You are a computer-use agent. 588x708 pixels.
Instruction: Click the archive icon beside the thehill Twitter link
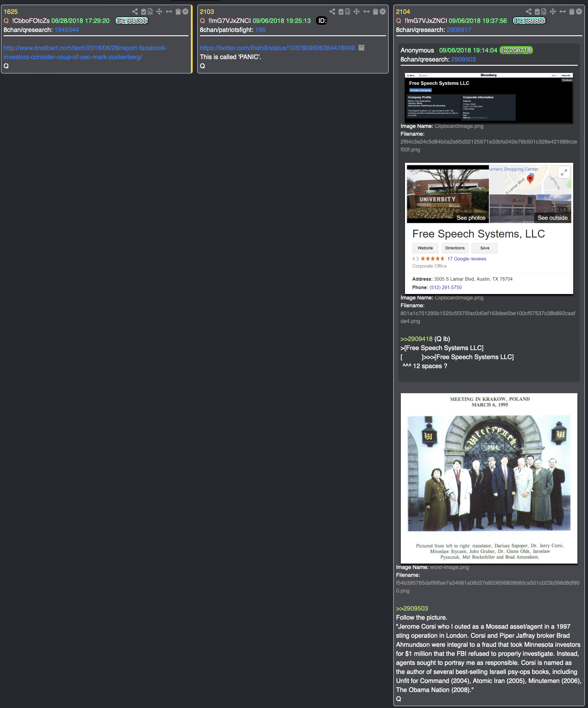pos(362,48)
